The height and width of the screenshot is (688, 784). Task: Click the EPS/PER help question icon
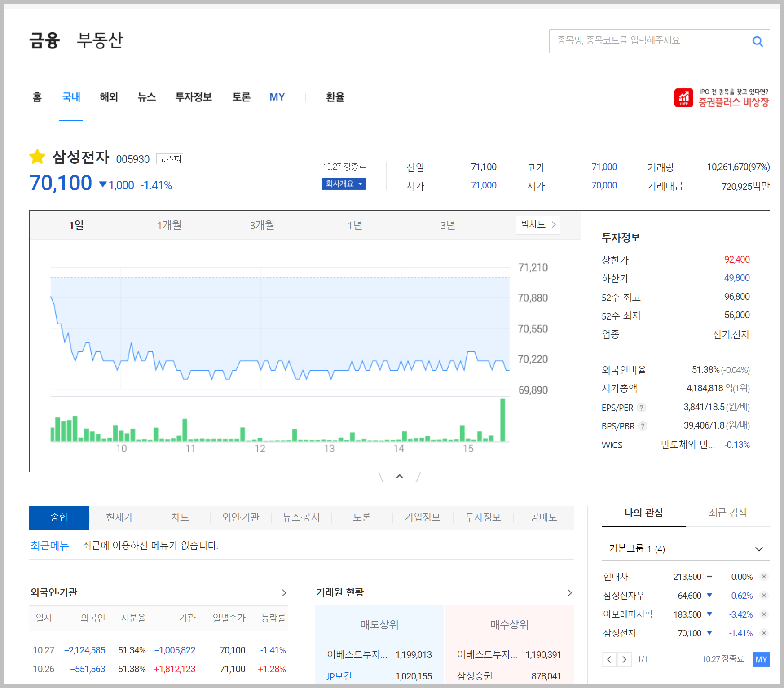click(642, 408)
